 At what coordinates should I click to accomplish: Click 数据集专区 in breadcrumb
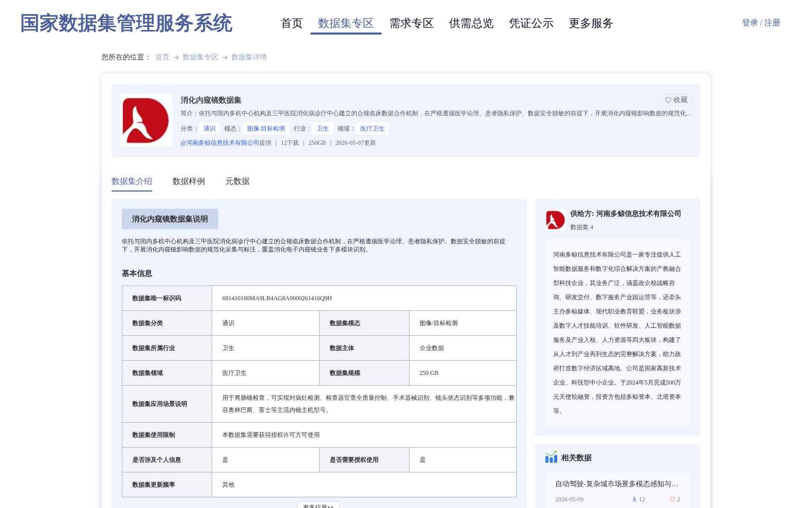point(200,57)
